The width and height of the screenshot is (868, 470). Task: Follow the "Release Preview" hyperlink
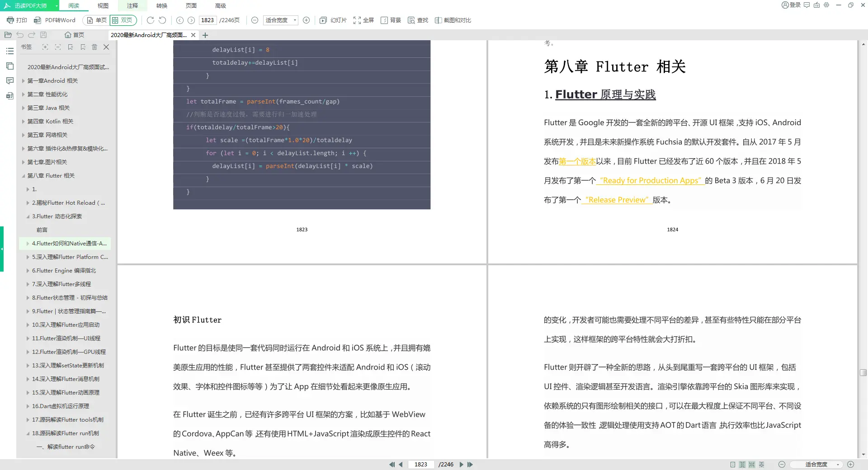pyautogui.click(x=616, y=199)
